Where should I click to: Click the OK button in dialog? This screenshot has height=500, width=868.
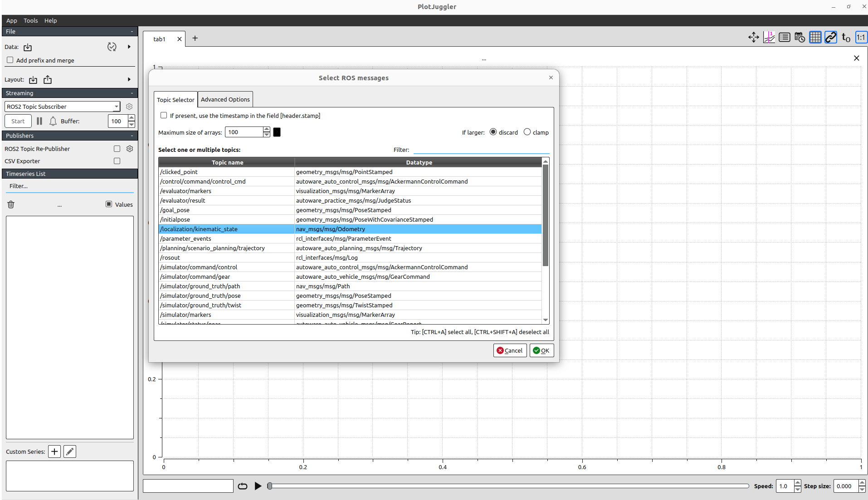click(541, 350)
